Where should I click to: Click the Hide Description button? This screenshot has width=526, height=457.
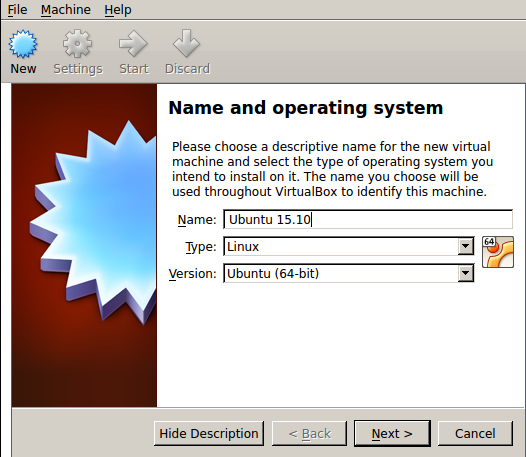click(209, 434)
